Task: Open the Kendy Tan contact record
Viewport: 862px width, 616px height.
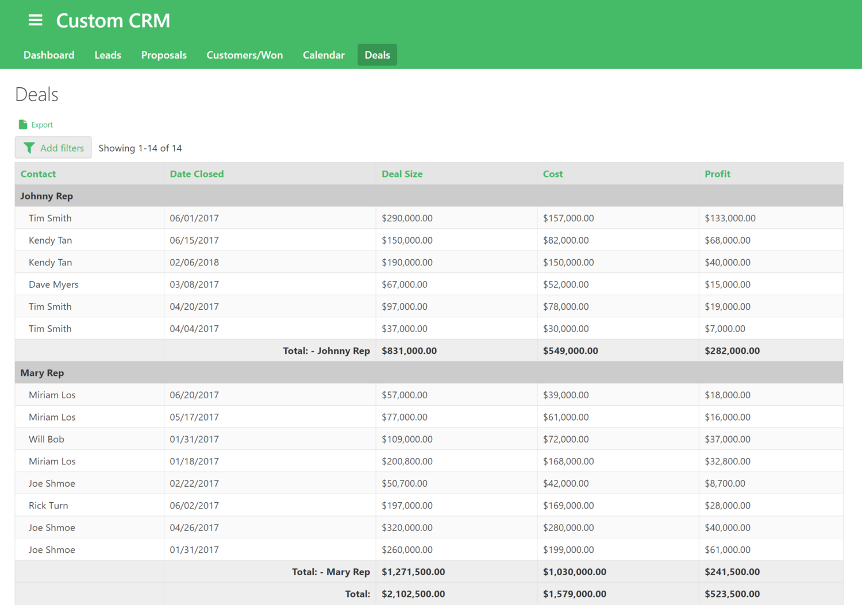Action: (50, 240)
